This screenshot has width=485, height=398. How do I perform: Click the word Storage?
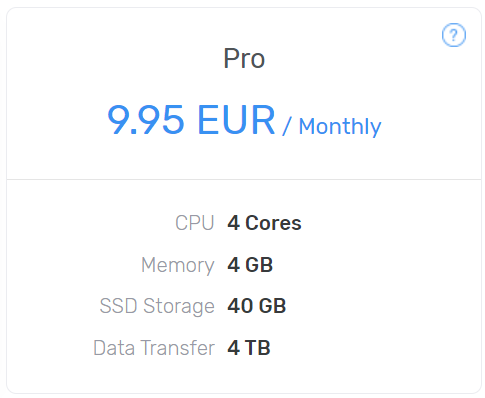[x=179, y=306]
